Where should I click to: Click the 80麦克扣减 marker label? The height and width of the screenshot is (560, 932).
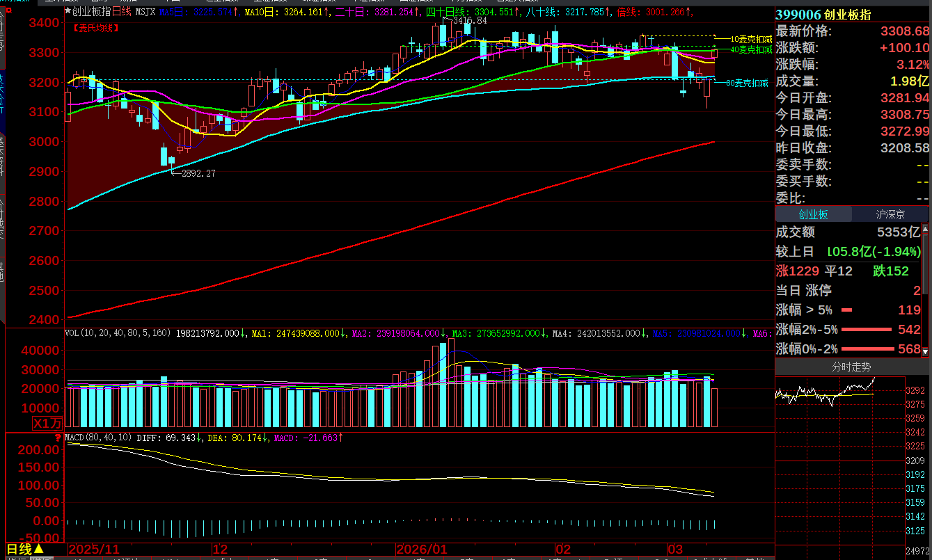pyautogui.click(x=746, y=83)
